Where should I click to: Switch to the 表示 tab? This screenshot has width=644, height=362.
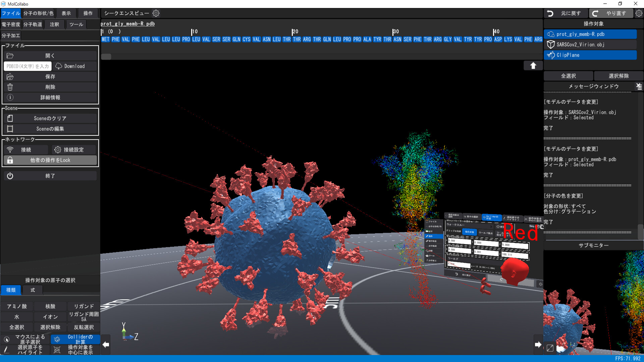tap(66, 13)
